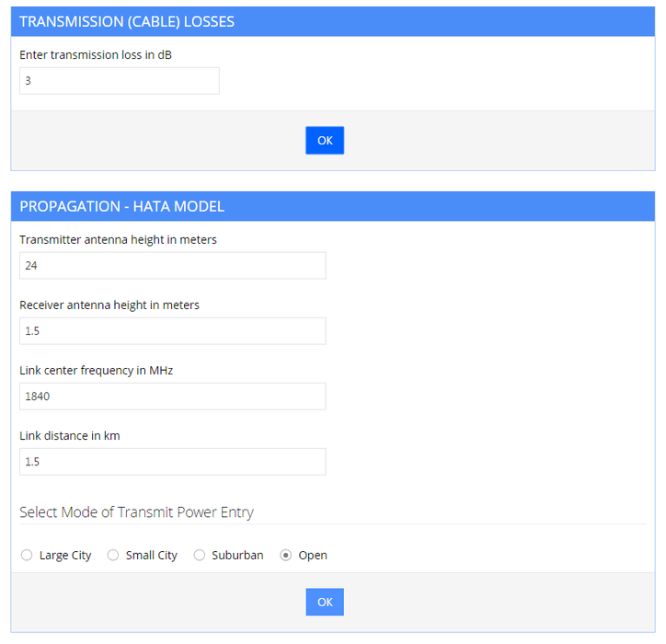Click the Transmission (Cable) Losses header
The width and height of the screenshot is (666, 644).
click(x=127, y=22)
